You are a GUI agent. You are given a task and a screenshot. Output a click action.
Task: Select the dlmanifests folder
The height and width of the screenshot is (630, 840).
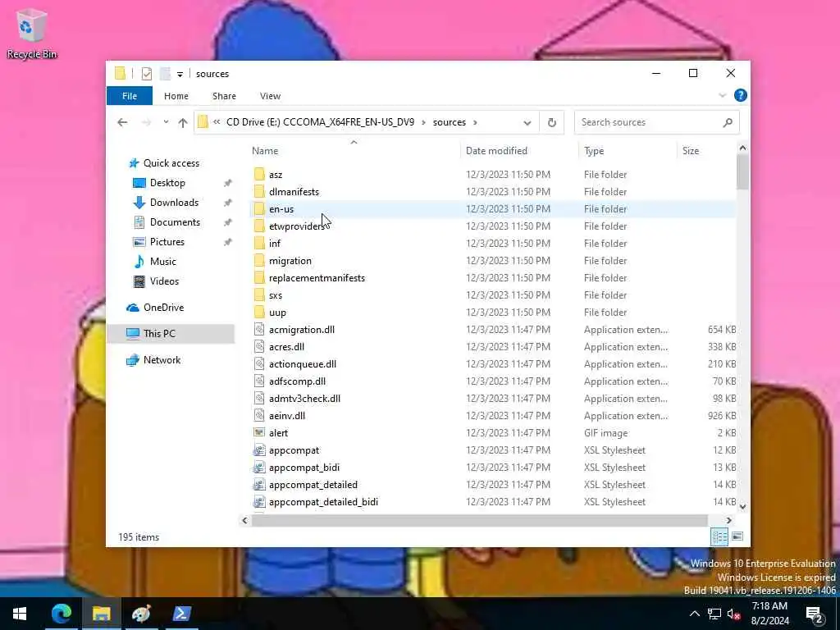click(x=294, y=192)
